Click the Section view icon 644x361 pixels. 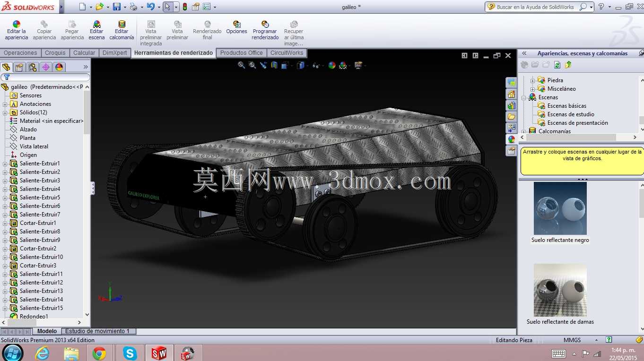274,65
